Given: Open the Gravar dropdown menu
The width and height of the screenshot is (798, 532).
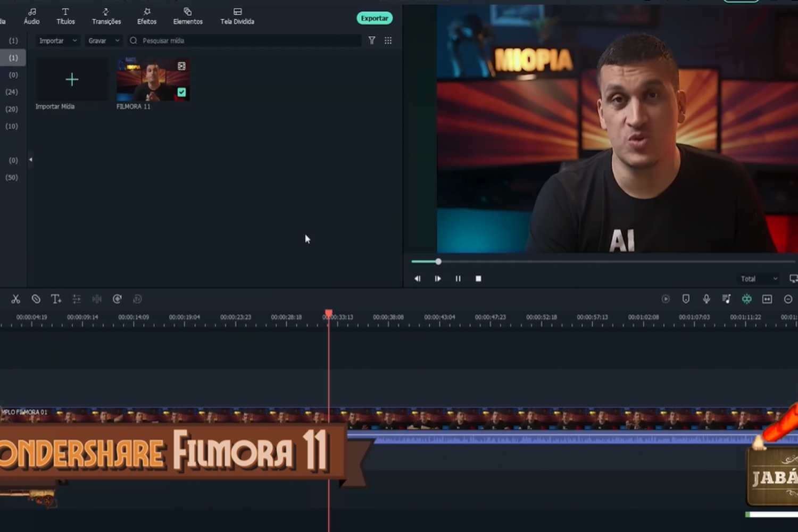Looking at the screenshot, I should (103, 40).
